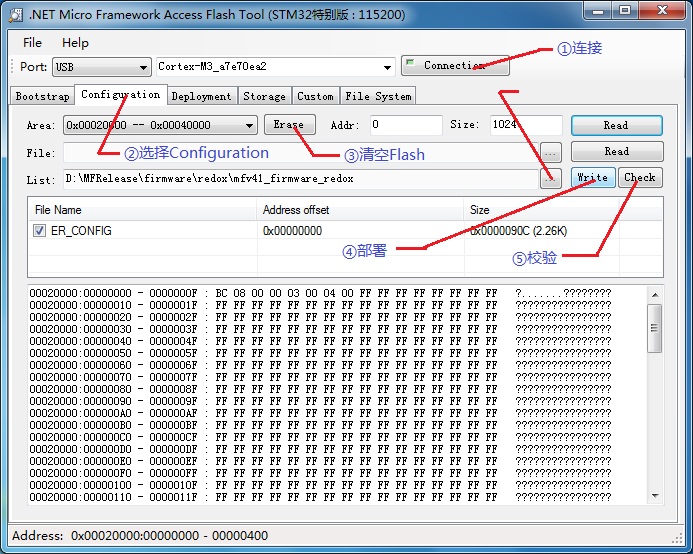The width and height of the screenshot is (693, 554).
Task: Focus the File path field
Action: tap(301, 153)
